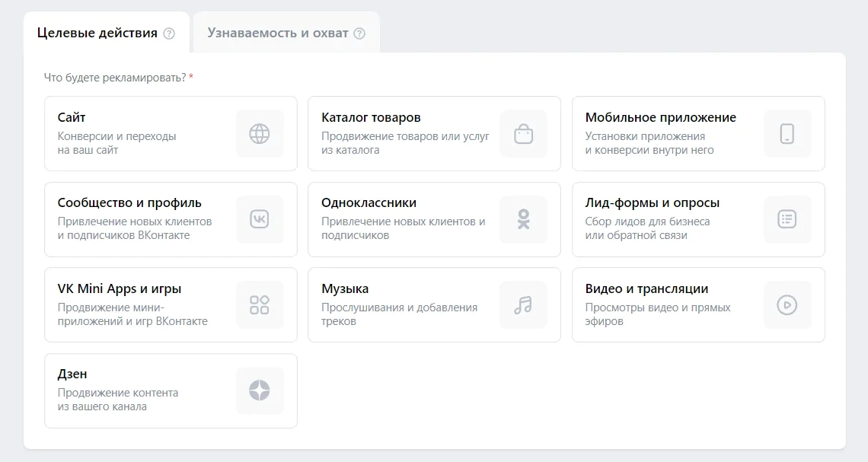
Task: Click 'Продвижение товаров или услуг из каталога' text
Action: [405, 143]
